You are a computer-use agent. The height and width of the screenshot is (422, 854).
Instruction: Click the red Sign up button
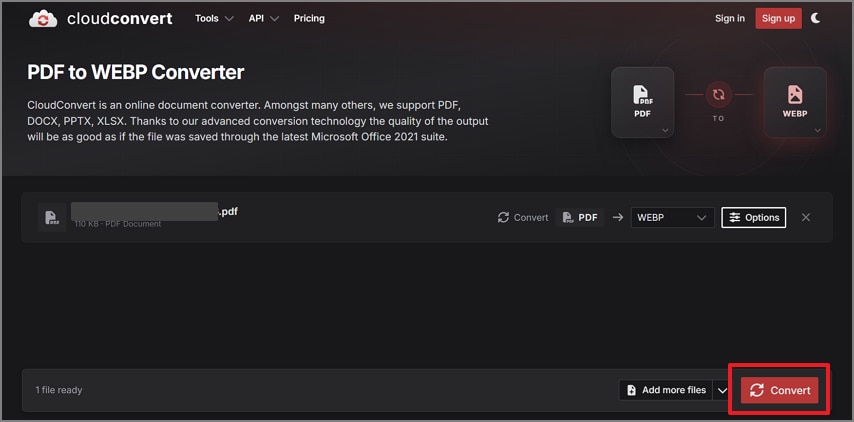pyautogui.click(x=778, y=19)
